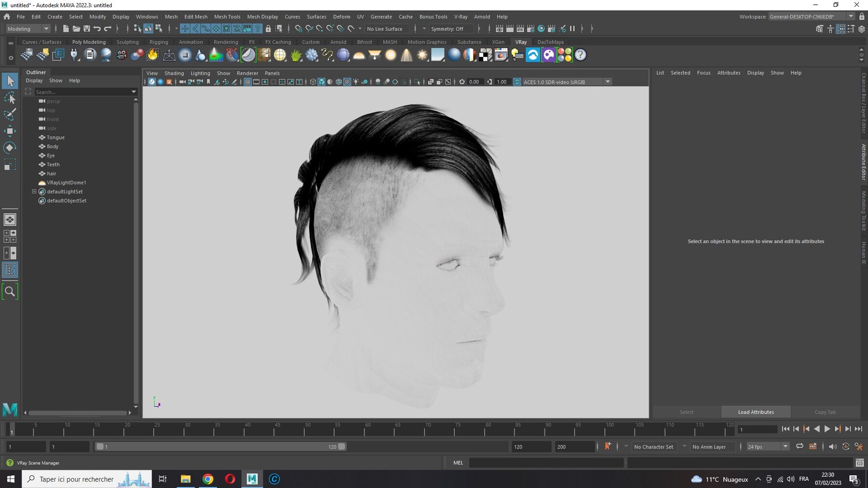Image resolution: width=868 pixels, height=488 pixels.
Task: Open the Outliner Display menu
Action: click(34, 80)
